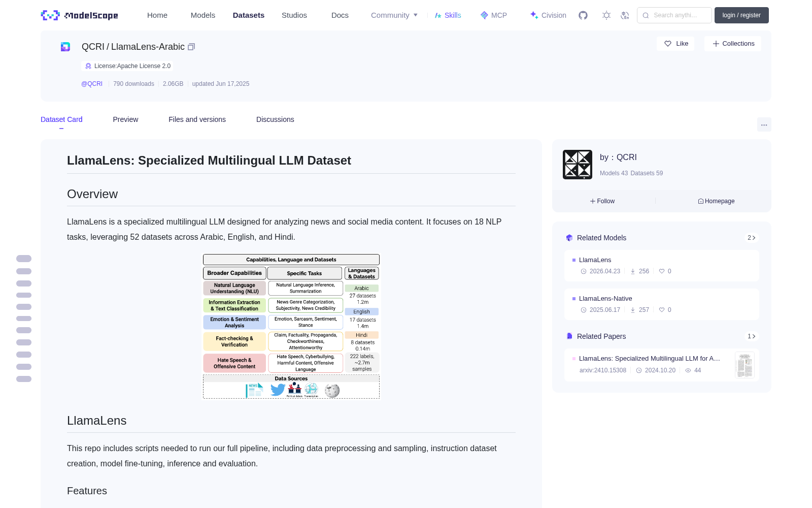Click the 790 downloads text
The height and width of the screenshot is (508, 812).
(x=133, y=84)
